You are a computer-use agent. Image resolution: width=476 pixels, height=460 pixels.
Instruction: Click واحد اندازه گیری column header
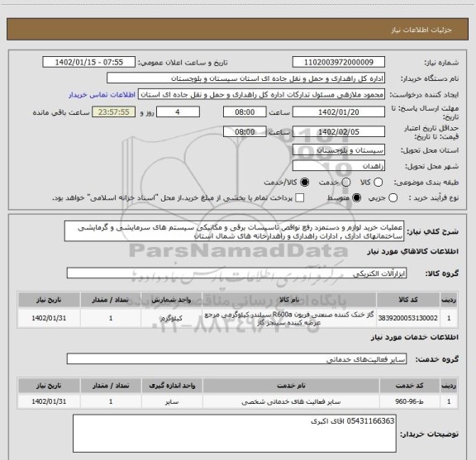coord(172,386)
